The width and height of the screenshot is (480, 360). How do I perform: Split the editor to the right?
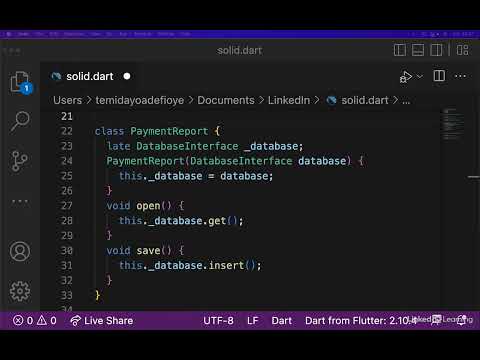pos(439,76)
